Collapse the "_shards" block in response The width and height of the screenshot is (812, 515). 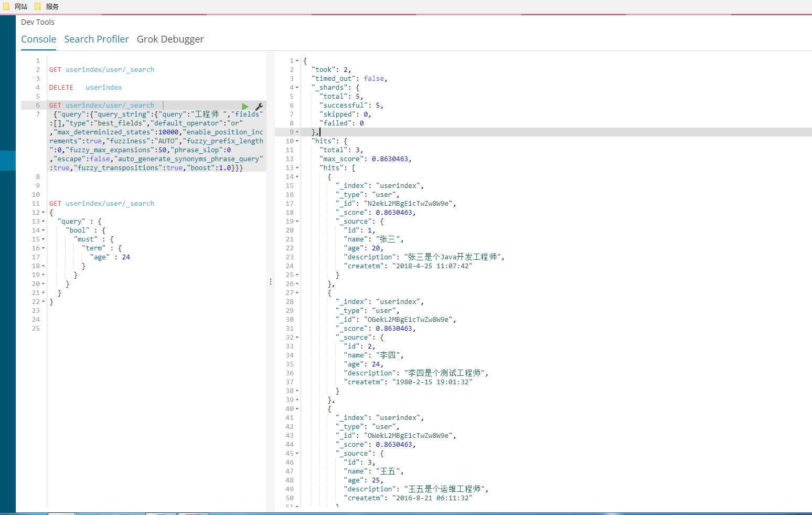[x=297, y=88]
